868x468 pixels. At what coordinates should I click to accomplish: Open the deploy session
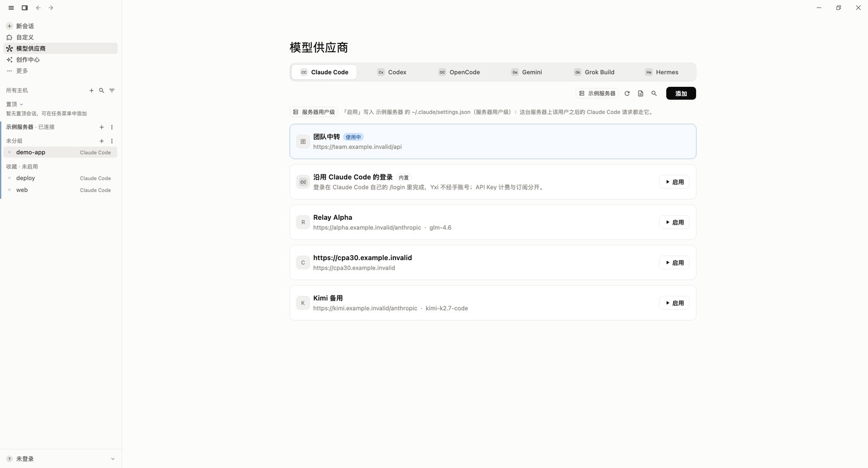60,178
